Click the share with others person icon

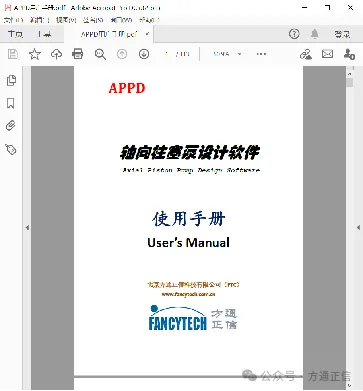(349, 54)
